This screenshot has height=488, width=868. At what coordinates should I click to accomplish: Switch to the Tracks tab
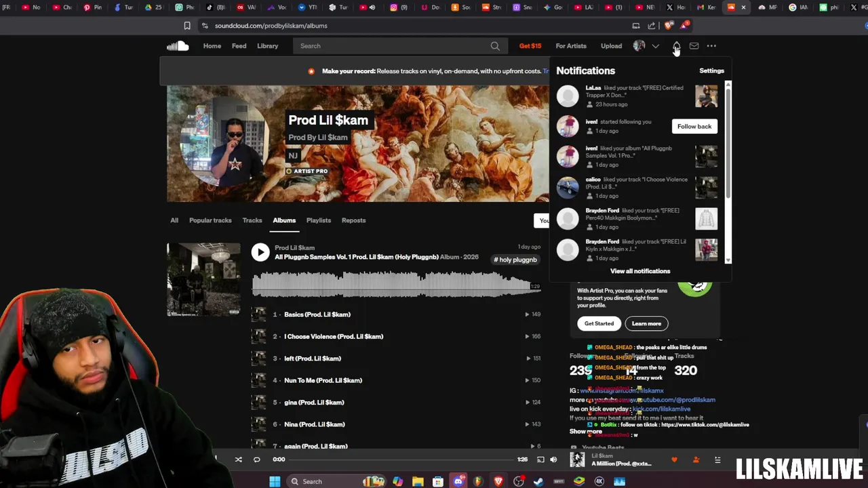(x=252, y=220)
